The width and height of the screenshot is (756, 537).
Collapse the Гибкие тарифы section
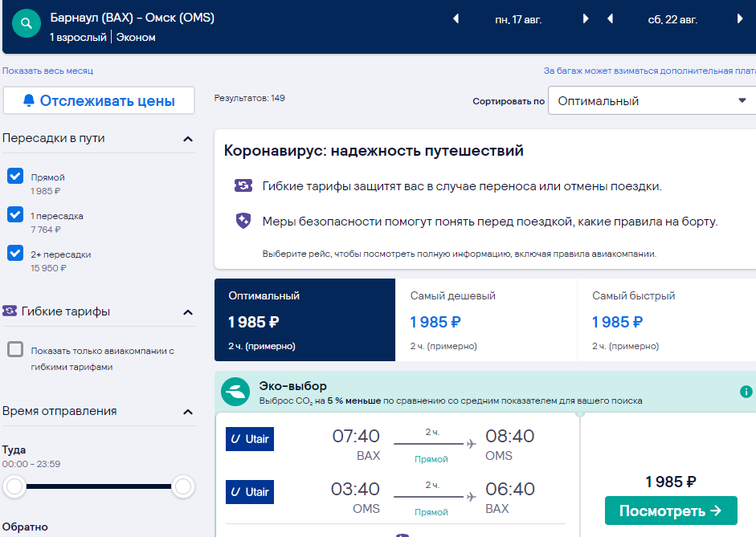point(188,312)
